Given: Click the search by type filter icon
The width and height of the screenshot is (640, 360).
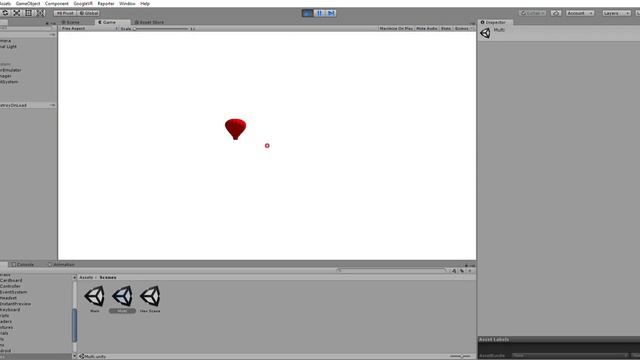Looking at the screenshot, I should coord(454,271).
